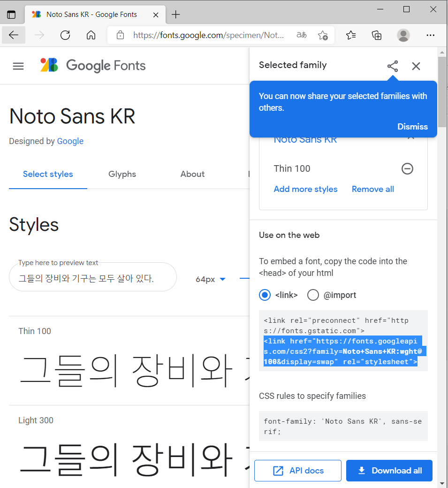The width and height of the screenshot is (448, 488).
Task: Click the font-family CSS rule code
Action: click(x=343, y=427)
